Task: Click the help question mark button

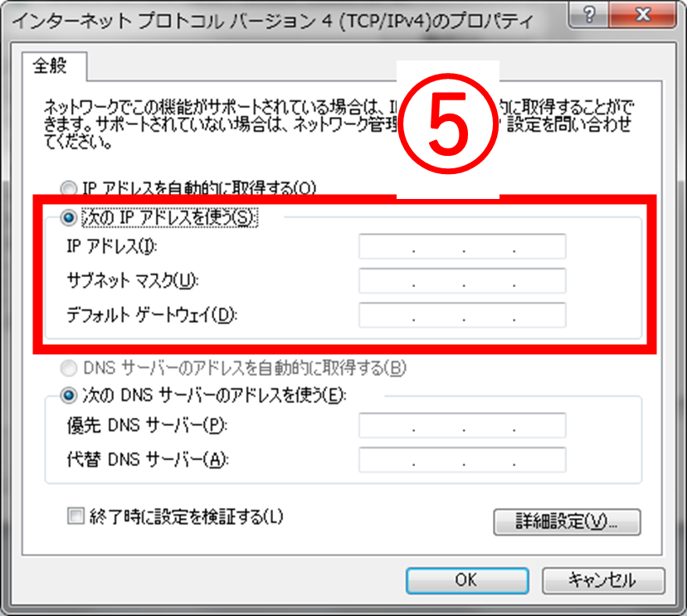Action: pyautogui.click(x=588, y=15)
